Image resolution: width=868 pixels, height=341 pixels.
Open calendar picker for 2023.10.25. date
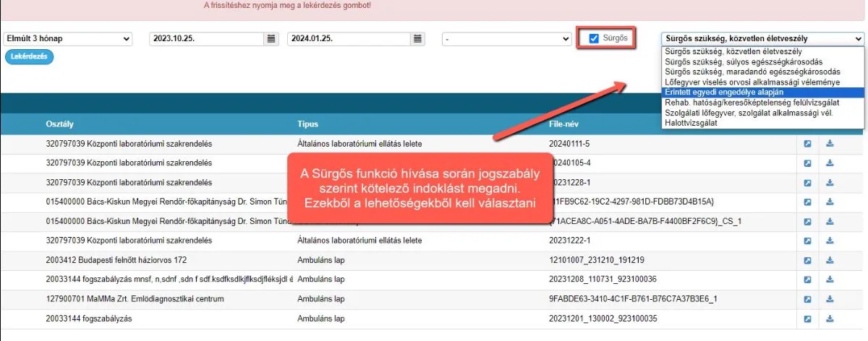click(x=271, y=38)
